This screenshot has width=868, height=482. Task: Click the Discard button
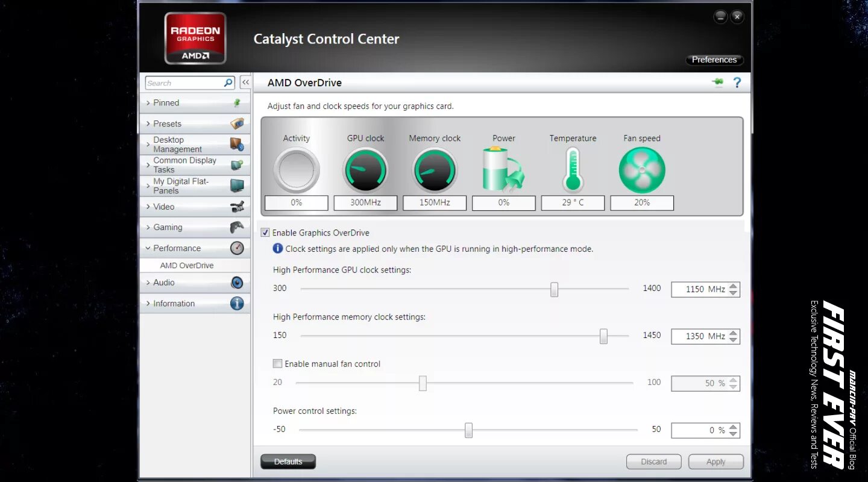pyautogui.click(x=654, y=462)
